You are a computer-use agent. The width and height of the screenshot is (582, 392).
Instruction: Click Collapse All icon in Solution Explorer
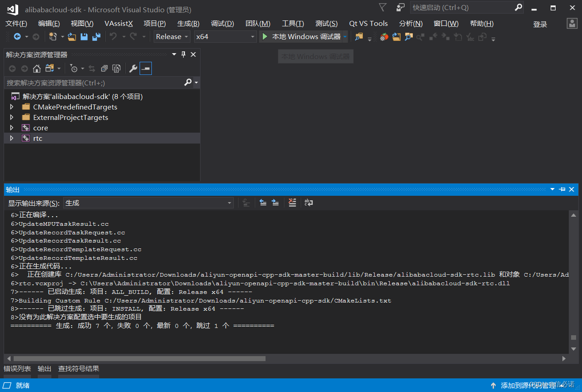[104, 69]
